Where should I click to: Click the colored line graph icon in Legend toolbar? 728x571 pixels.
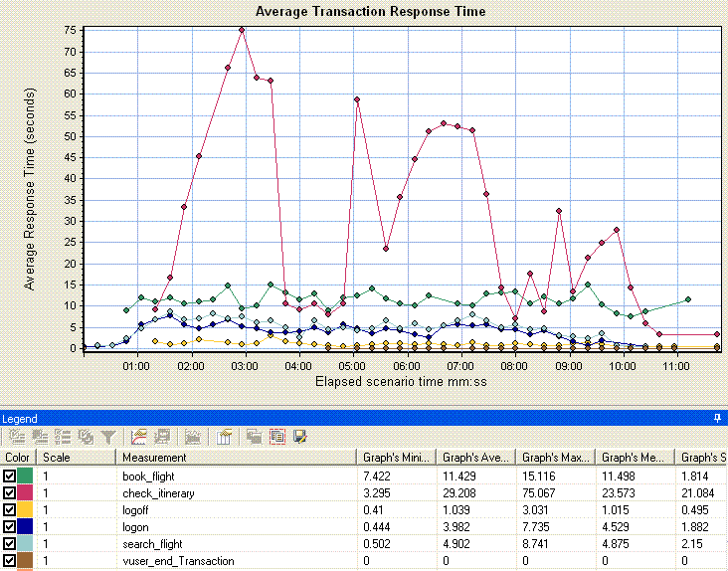[x=138, y=437]
